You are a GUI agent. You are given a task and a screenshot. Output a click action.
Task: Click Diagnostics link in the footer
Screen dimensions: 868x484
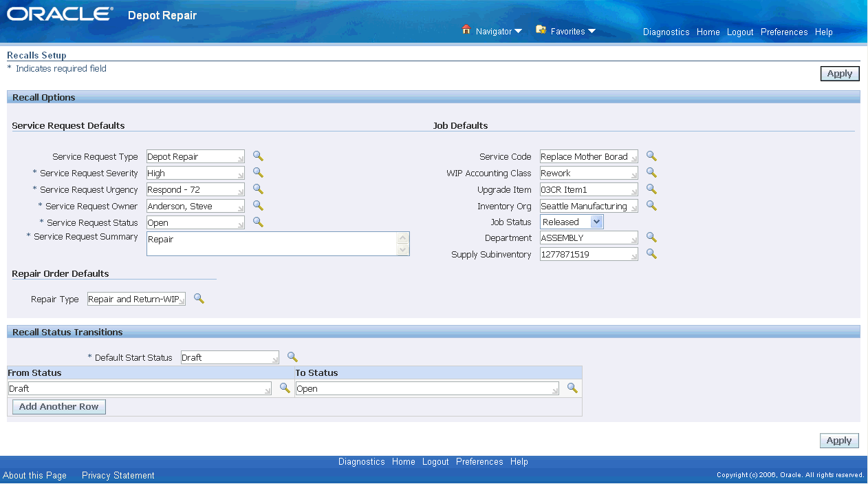[362, 462]
